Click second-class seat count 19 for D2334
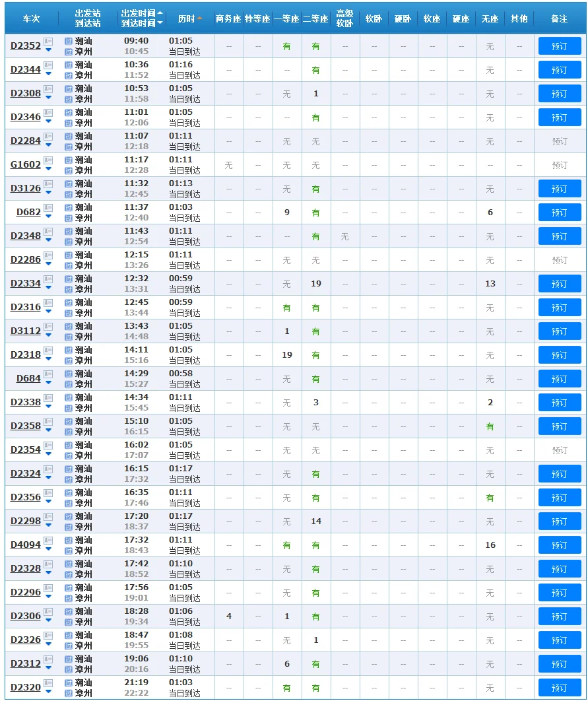588x701 pixels. pos(316,284)
